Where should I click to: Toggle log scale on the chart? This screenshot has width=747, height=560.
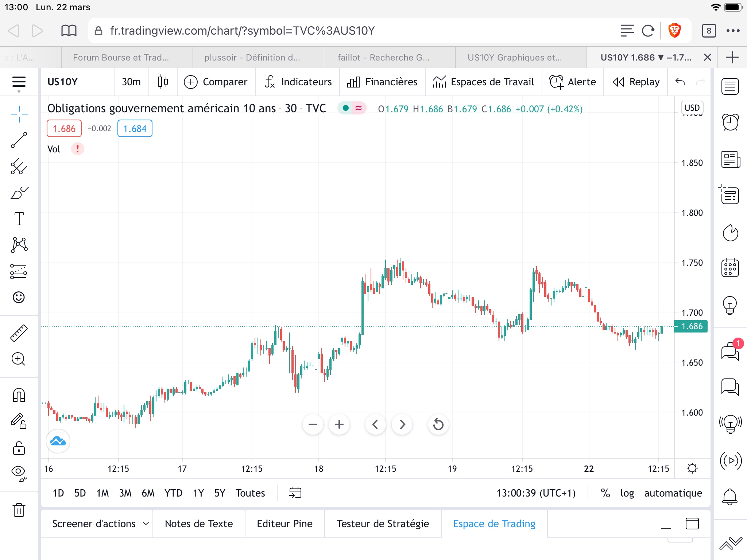(627, 493)
